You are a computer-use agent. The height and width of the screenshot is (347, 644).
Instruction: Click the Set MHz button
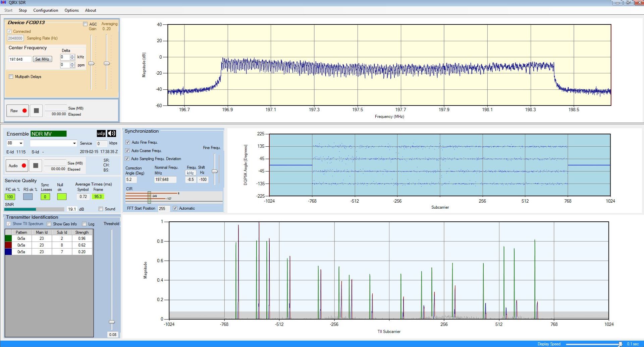(x=42, y=59)
